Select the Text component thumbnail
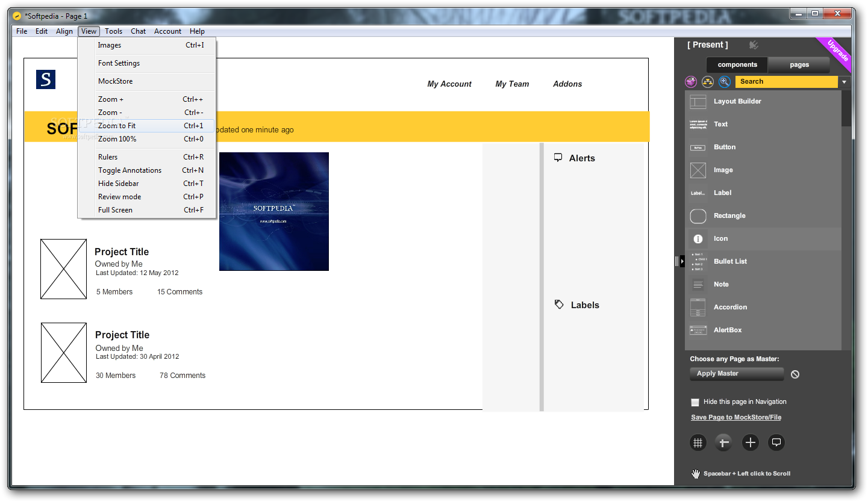The width and height of the screenshot is (868, 502). (698, 124)
